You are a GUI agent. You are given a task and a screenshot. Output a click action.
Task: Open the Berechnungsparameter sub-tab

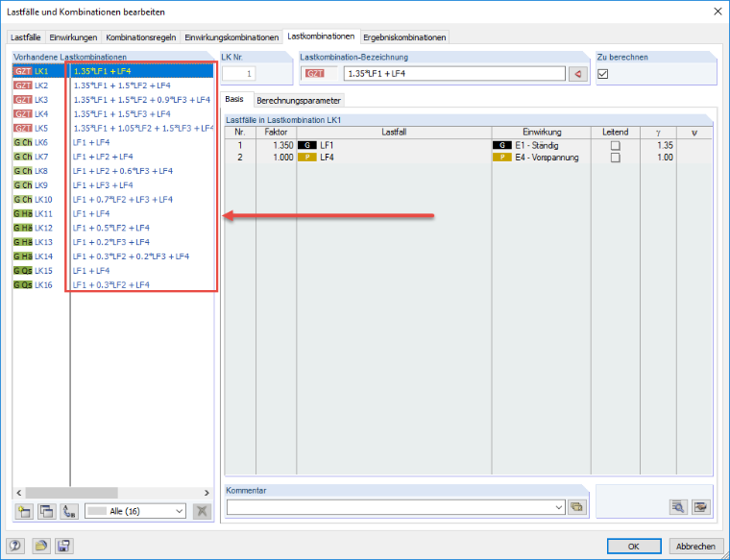click(299, 101)
